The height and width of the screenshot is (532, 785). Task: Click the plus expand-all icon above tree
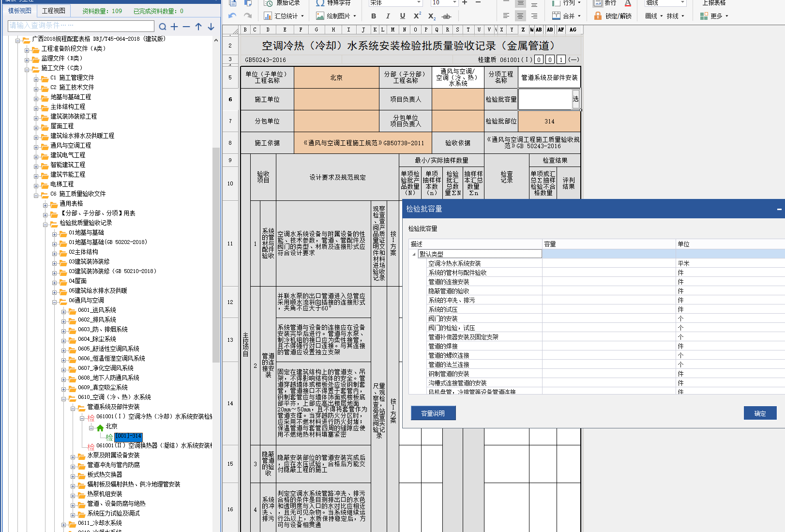[x=174, y=27]
